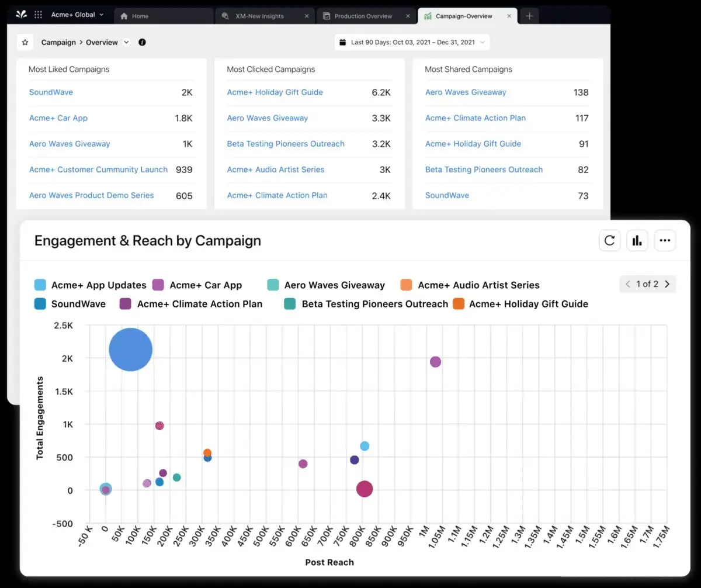Open the chart type selector icon

pos(637,240)
